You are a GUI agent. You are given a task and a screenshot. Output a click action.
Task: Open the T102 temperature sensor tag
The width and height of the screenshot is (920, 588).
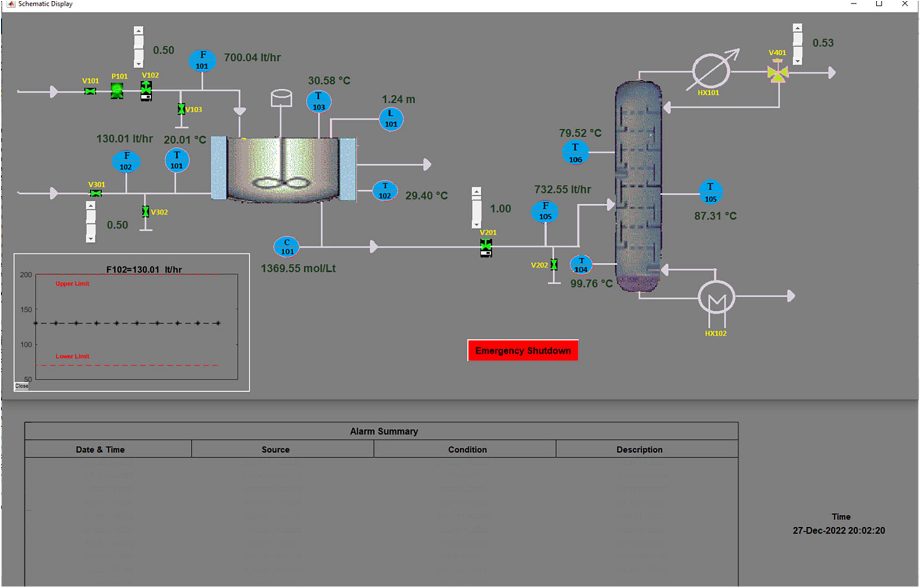click(385, 191)
